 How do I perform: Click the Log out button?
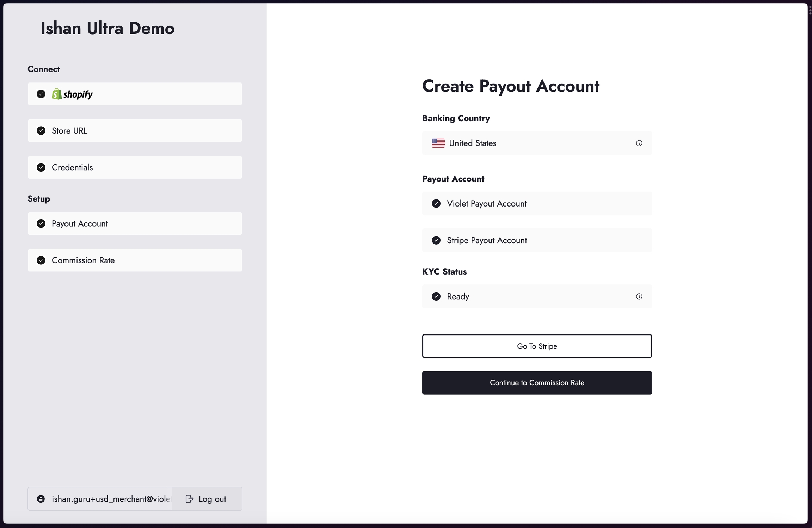[x=207, y=499]
